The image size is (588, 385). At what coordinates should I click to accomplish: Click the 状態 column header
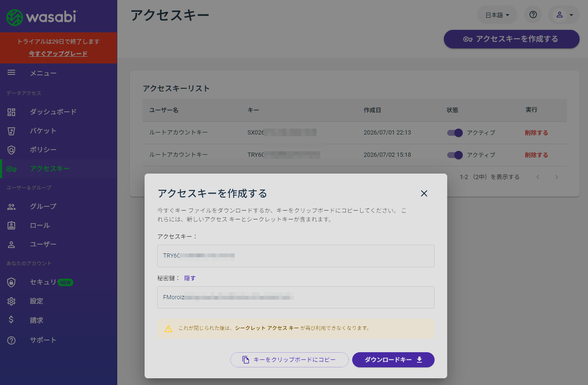coord(453,110)
